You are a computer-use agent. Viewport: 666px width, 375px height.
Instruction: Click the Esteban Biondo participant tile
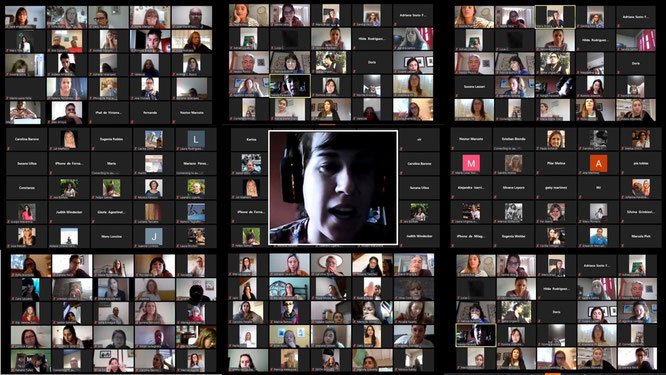514,139
